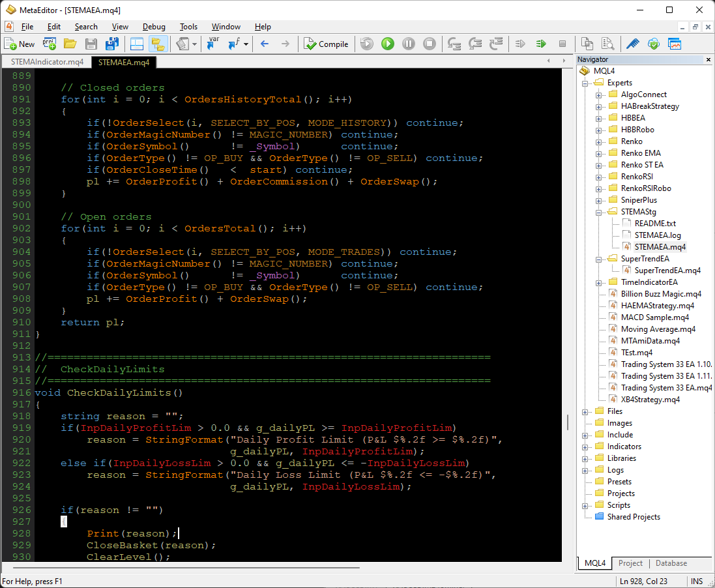This screenshot has width=715, height=588.
Task: Open the MQL5 Market/Wizard blue icon
Action: point(632,44)
